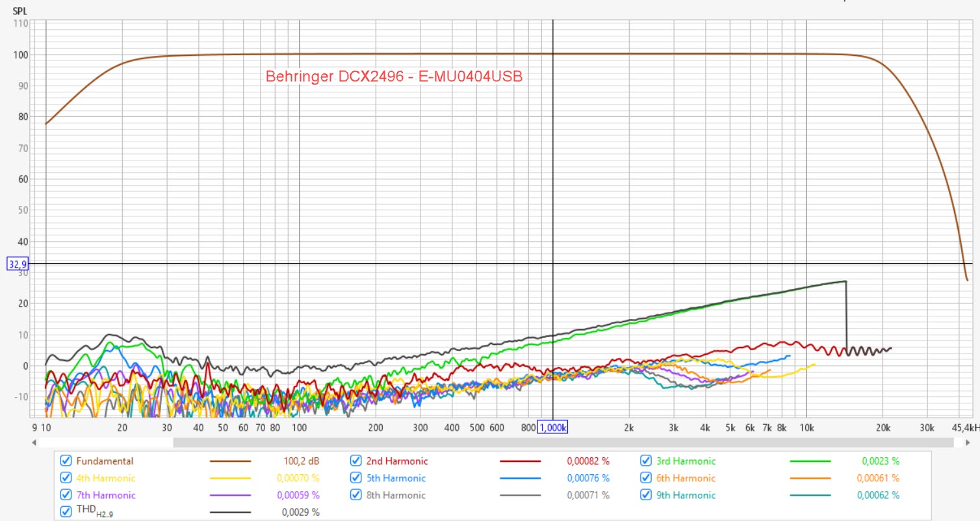The width and height of the screenshot is (980, 521).
Task: Uncheck the 7th Harmonic checkbox
Action: pyautogui.click(x=66, y=495)
